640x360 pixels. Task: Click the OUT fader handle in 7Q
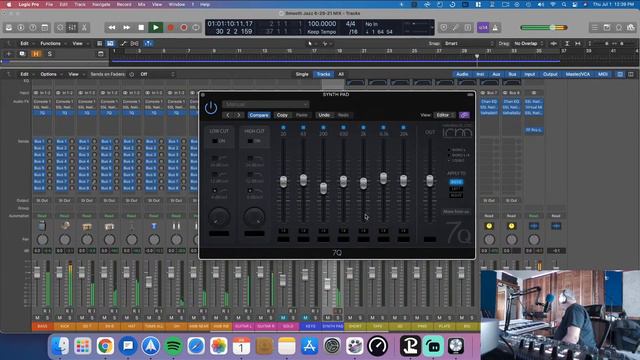click(429, 181)
